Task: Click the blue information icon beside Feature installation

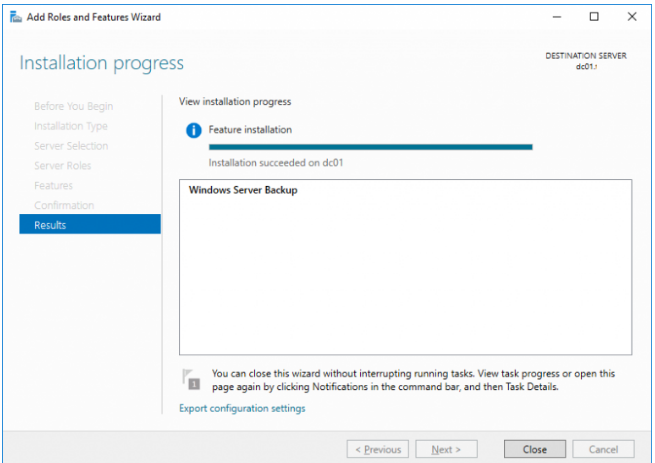Action: click(193, 130)
